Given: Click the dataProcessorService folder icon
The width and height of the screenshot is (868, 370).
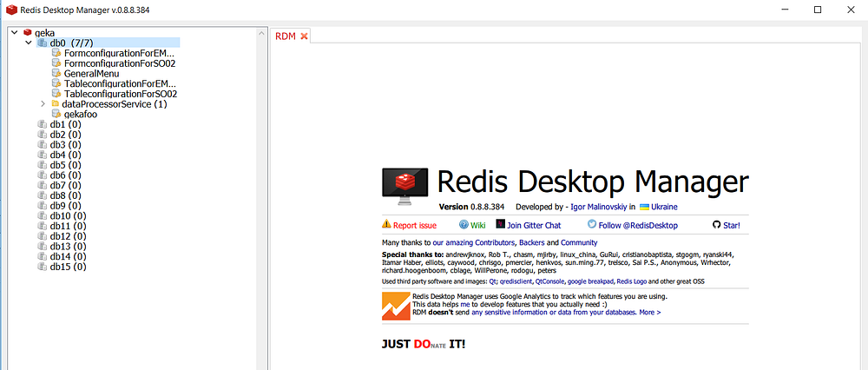Looking at the screenshot, I should [x=56, y=104].
